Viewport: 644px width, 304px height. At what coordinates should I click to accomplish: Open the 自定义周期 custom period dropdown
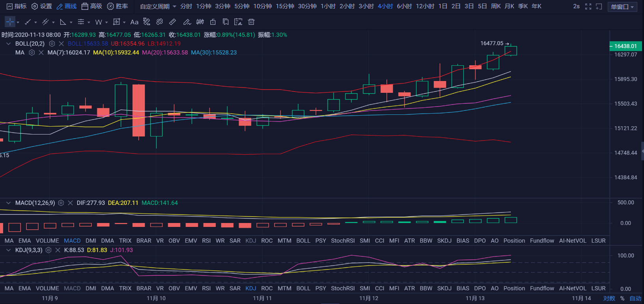click(158, 6)
